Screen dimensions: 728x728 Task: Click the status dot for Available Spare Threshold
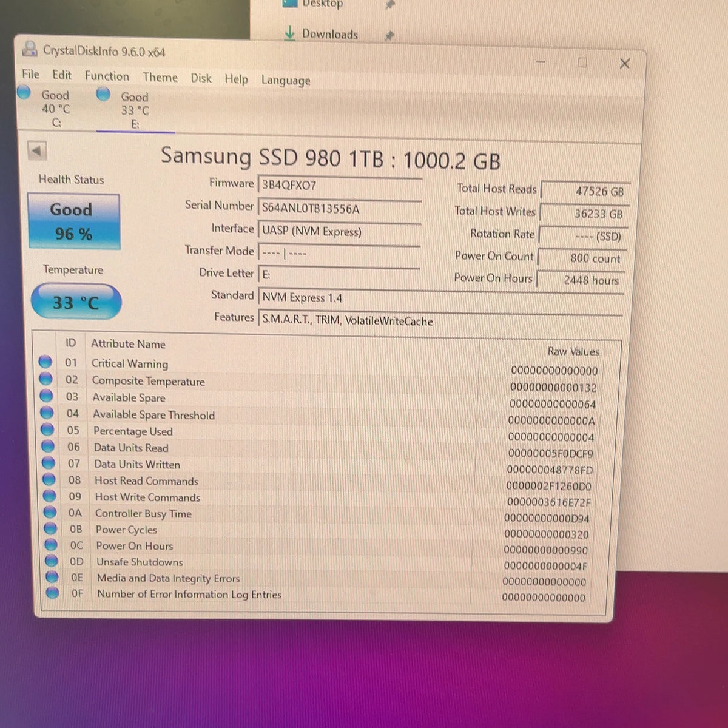47,413
